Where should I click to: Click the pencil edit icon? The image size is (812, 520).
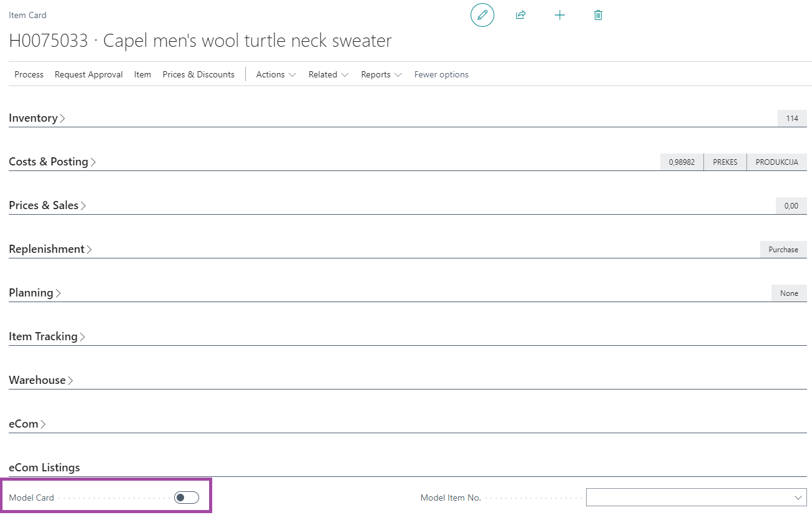[482, 15]
